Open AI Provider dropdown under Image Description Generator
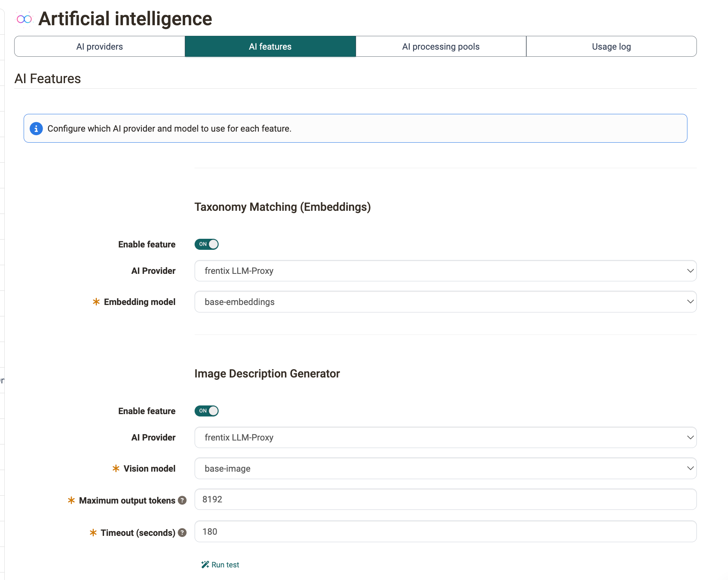 pos(446,437)
